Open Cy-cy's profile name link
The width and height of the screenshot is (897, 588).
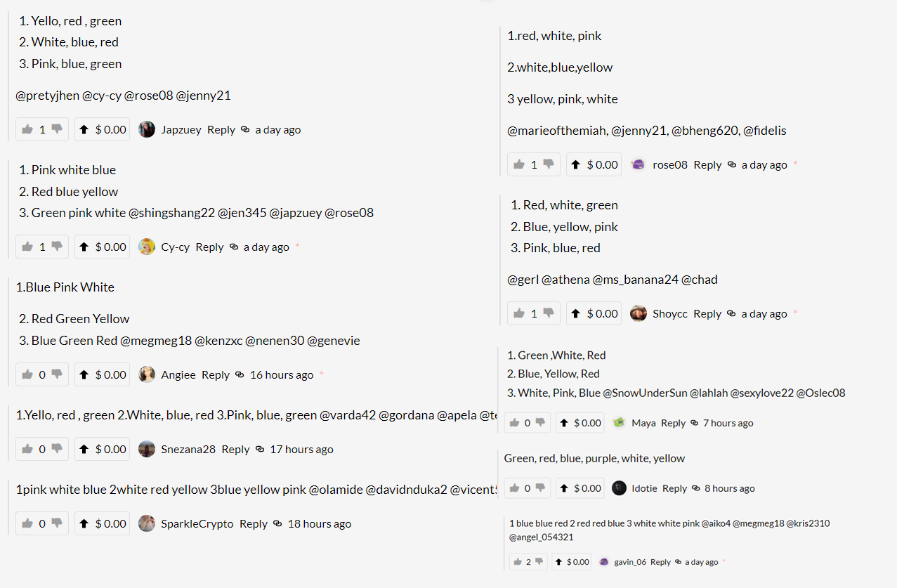pyautogui.click(x=175, y=247)
